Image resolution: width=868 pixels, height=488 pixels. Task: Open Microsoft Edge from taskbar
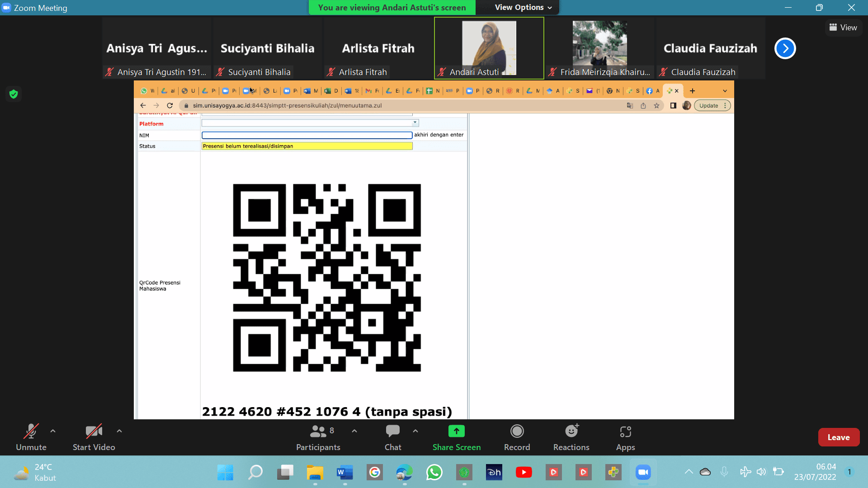tap(405, 473)
